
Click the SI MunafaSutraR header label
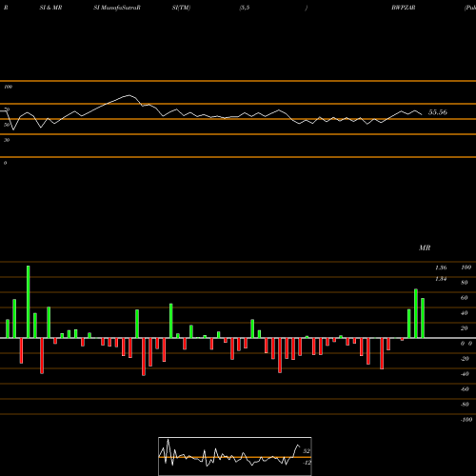[117, 8]
